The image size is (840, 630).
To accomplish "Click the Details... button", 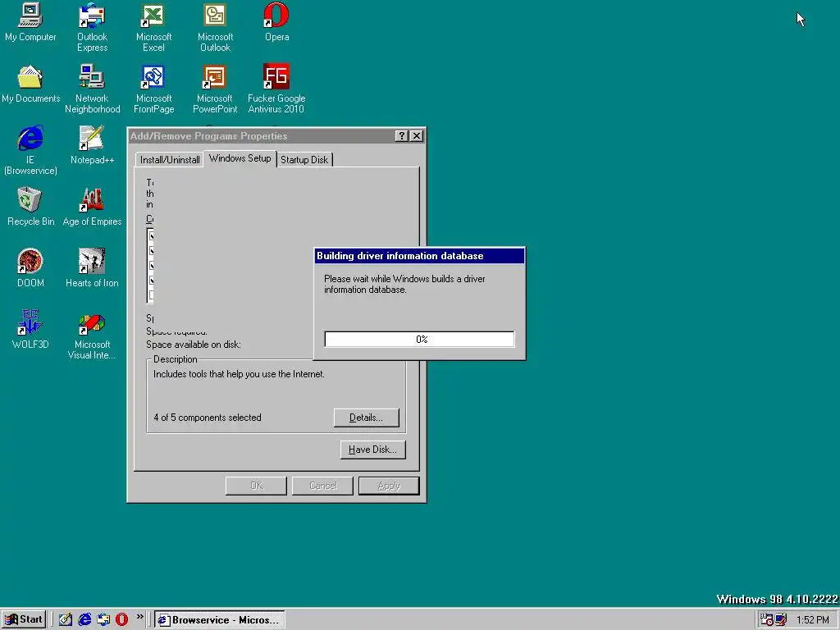I will click(x=367, y=418).
